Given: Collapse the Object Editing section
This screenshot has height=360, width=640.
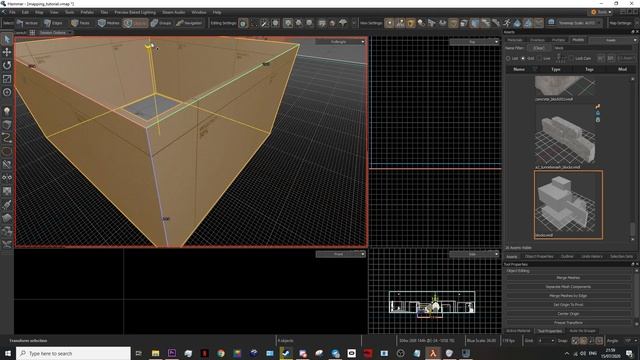Looking at the screenshot, I should pos(518,271).
